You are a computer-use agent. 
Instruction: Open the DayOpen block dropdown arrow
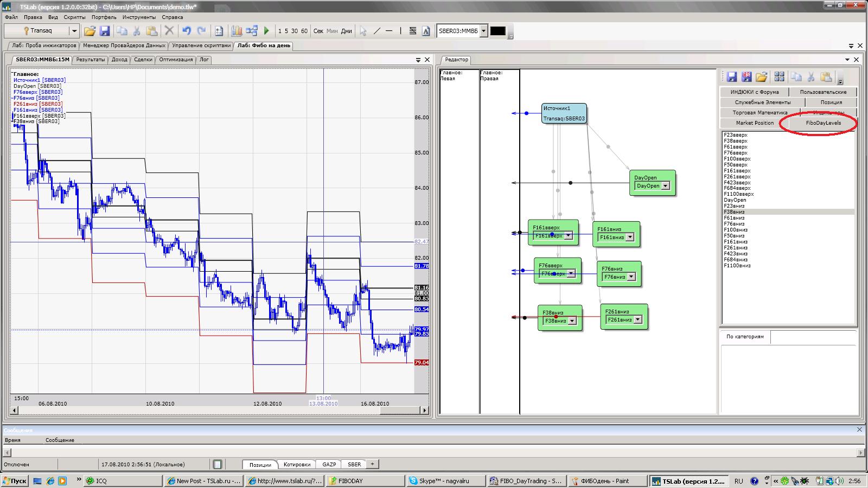click(666, 186)
